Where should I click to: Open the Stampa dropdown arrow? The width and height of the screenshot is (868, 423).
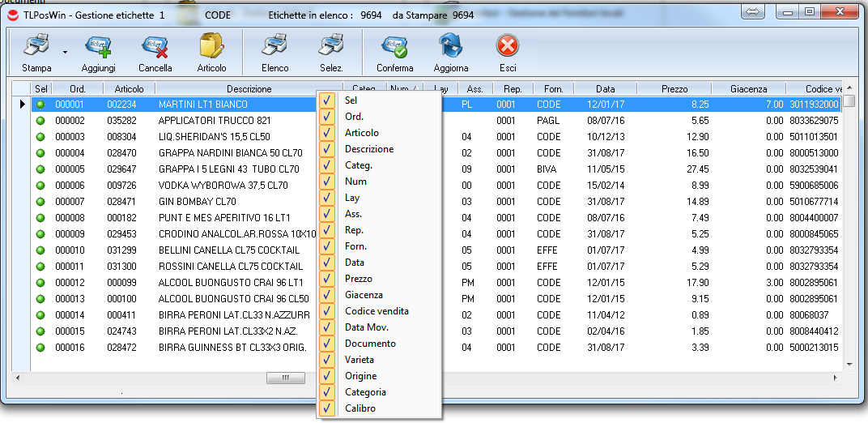65,51
